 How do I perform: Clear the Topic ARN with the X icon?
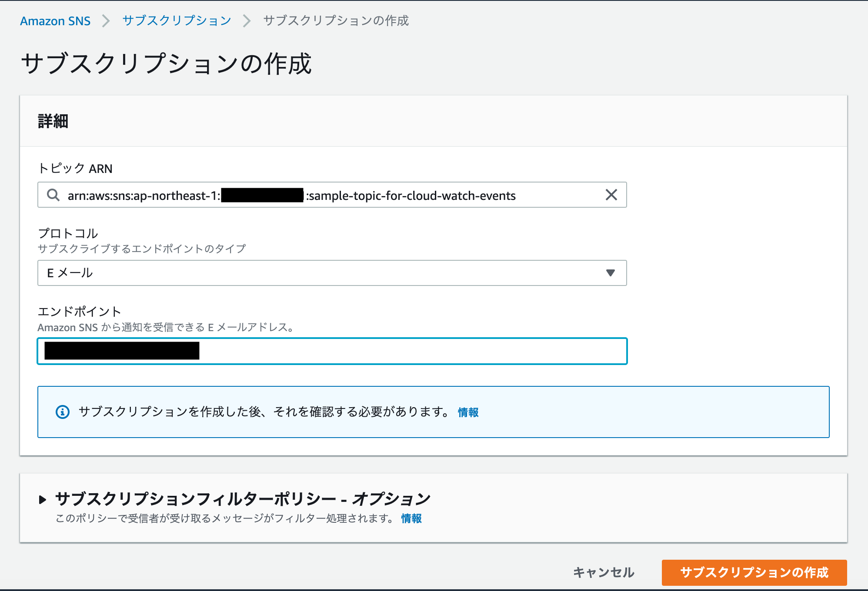[611, 195]
